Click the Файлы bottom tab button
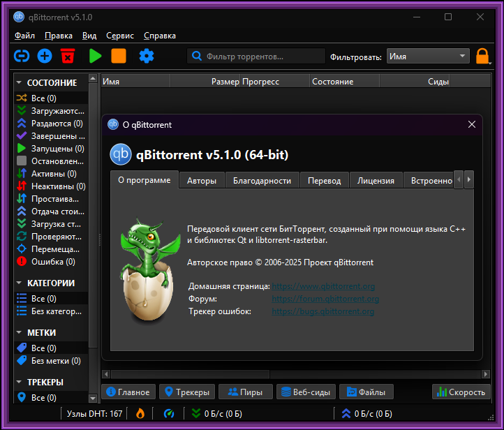 click(x=366, y=392)
